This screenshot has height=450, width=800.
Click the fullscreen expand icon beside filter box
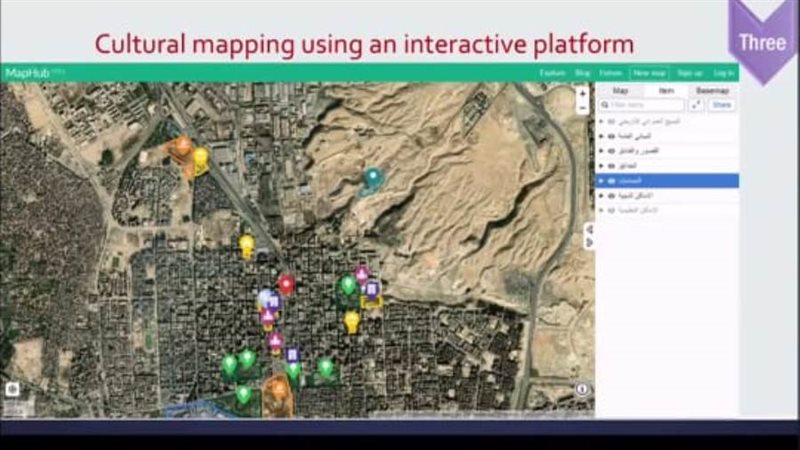tap(696, 105)
